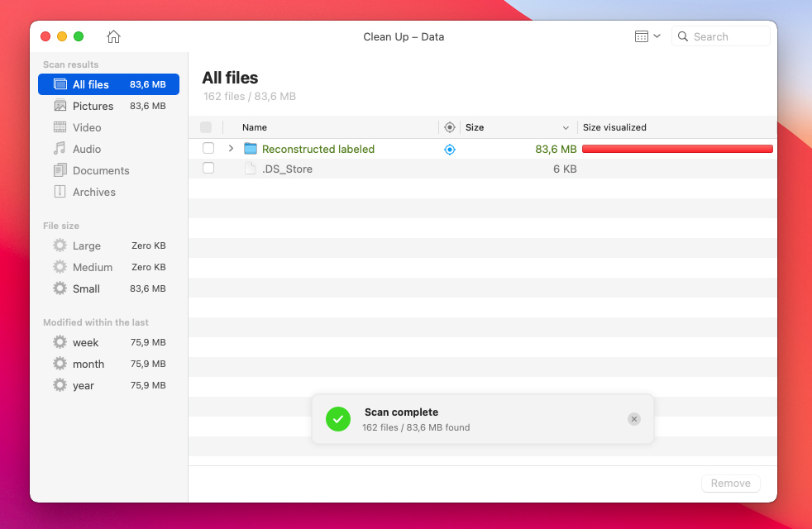Click the gear icon beside Large

pyautogui.click(x=60, y=245)
